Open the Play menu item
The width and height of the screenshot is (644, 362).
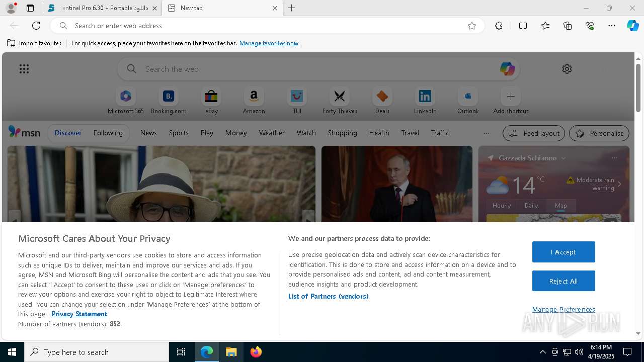tap(207, 133)
